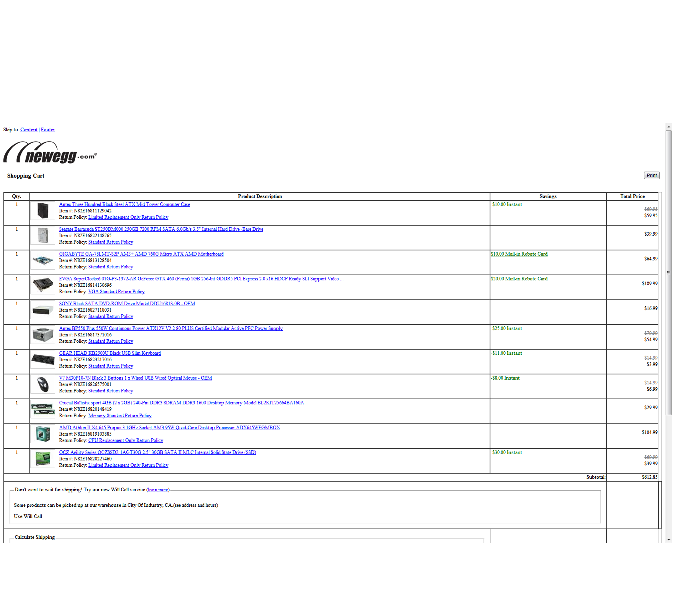Click scrollbar up arrow
This screenshot has height=616, width=680.
pyautogui.click(x=669, y=127)
